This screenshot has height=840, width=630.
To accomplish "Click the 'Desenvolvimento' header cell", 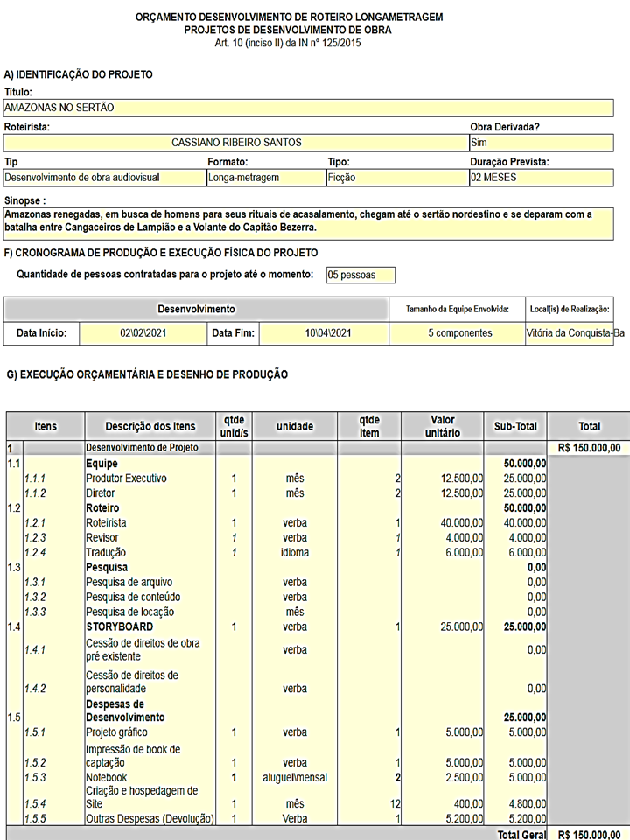I will pyautogui.click(x=196, y=310).
